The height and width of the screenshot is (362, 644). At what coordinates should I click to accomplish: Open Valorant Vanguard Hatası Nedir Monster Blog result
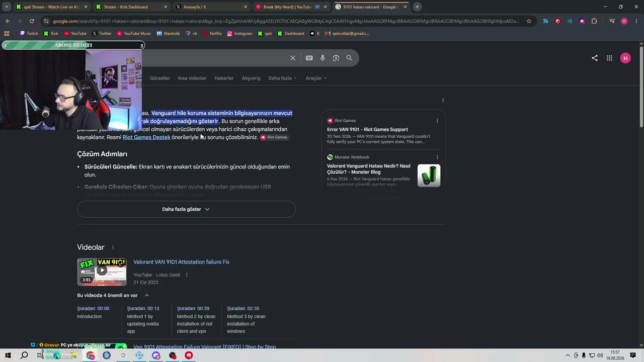369,169
